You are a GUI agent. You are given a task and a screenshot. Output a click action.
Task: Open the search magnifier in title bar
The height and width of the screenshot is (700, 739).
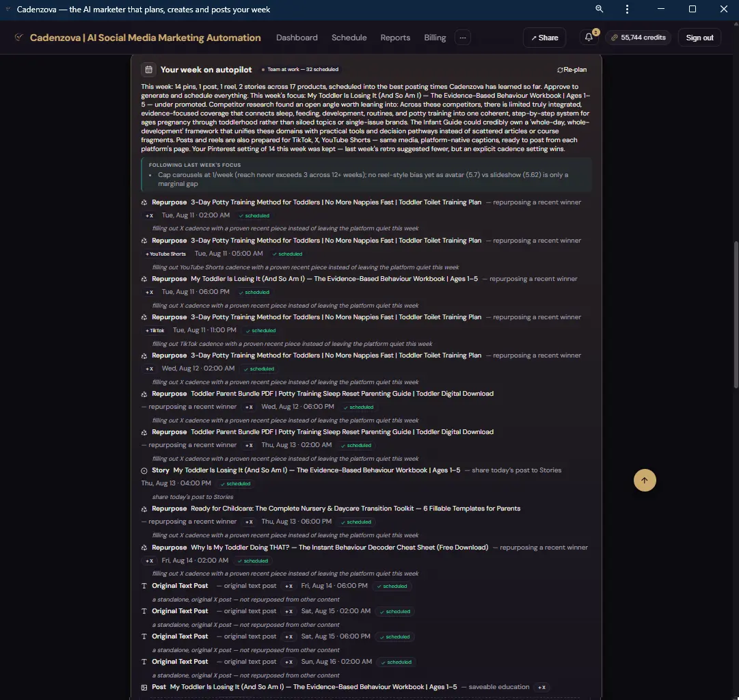(599, 9)
